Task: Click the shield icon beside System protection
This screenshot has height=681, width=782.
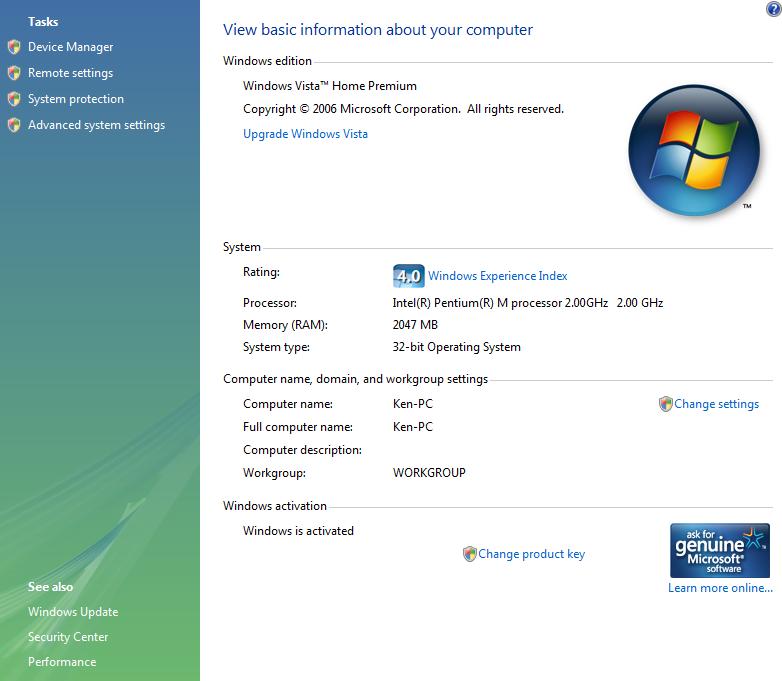Action: [x=14, y=99]
